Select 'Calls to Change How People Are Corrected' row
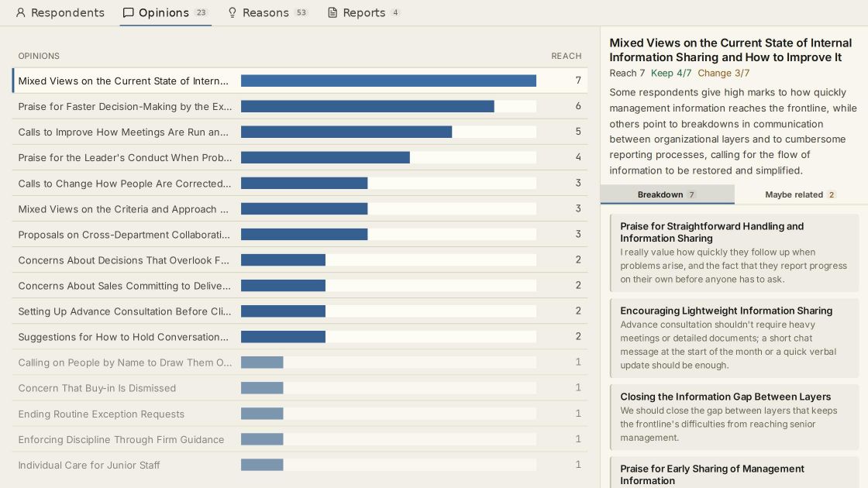The image size is (868, 488). 299,183
